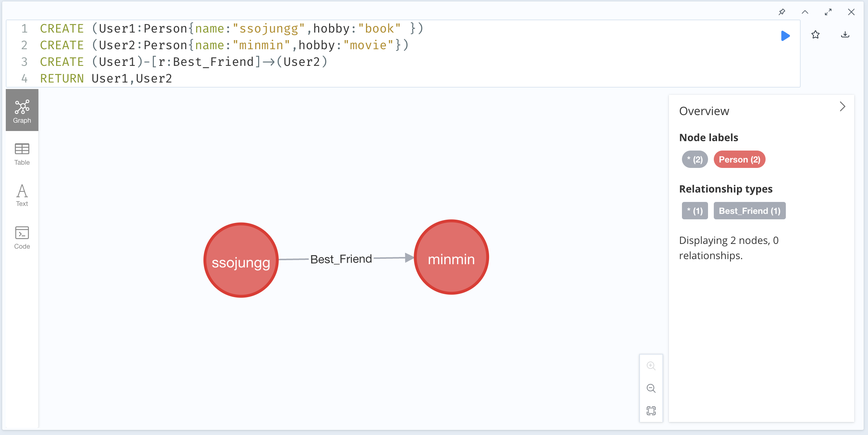
Task: Expand frame to fullscreen
Action: pos(828,12)
